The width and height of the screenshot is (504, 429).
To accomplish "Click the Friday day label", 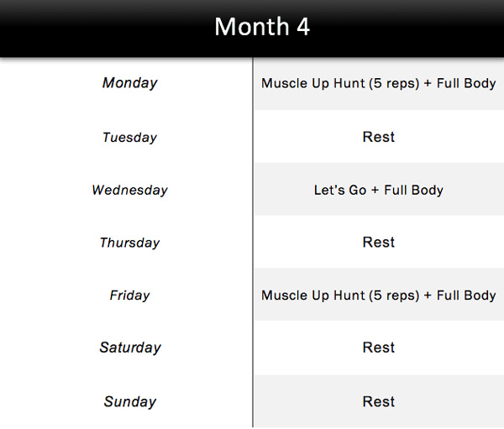I will click(x=129, y=296).
